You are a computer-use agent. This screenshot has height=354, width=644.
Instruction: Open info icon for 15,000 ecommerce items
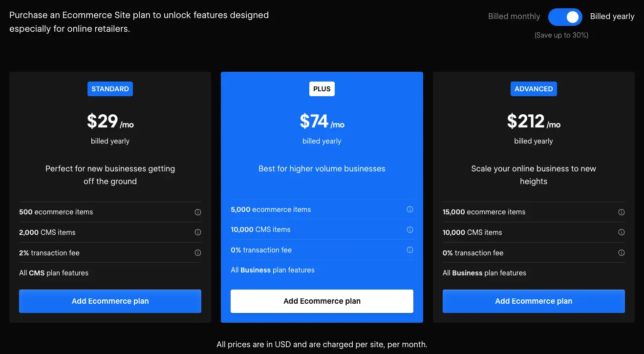622,212
